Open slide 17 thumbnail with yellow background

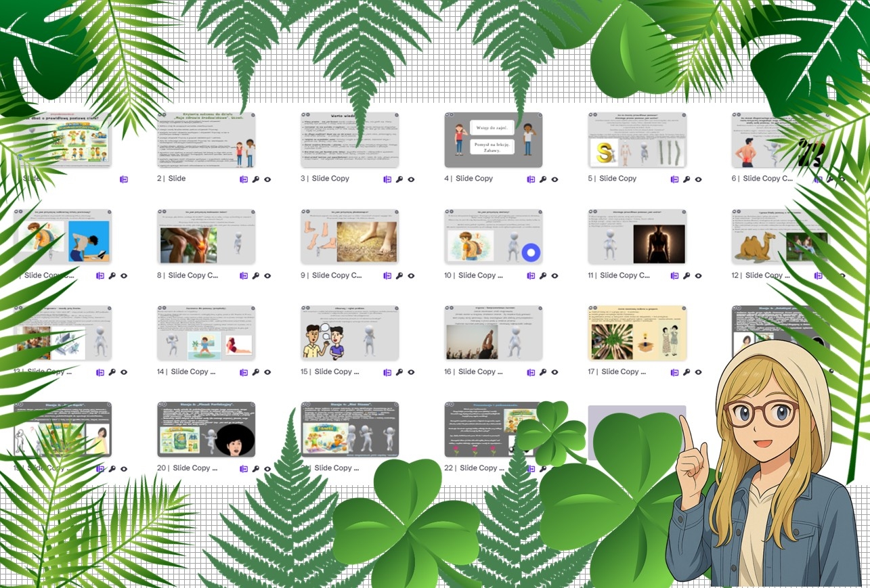pos(636,332)
